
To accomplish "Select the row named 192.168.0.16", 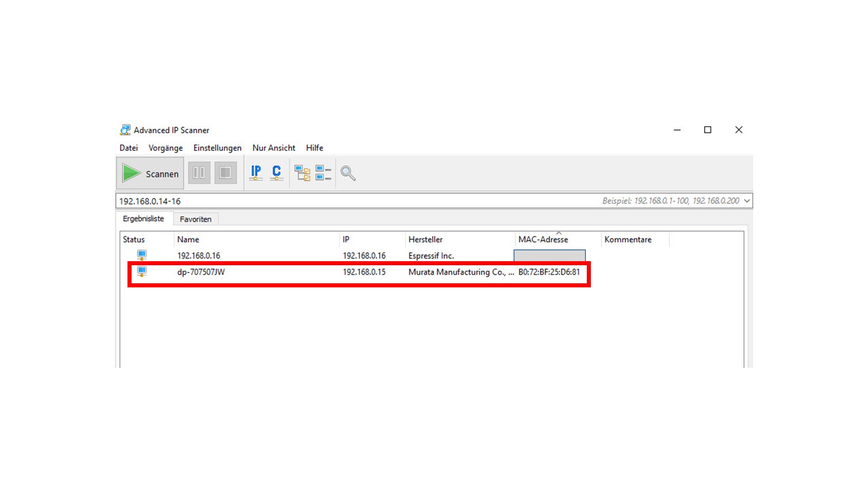I will (198, 256).
